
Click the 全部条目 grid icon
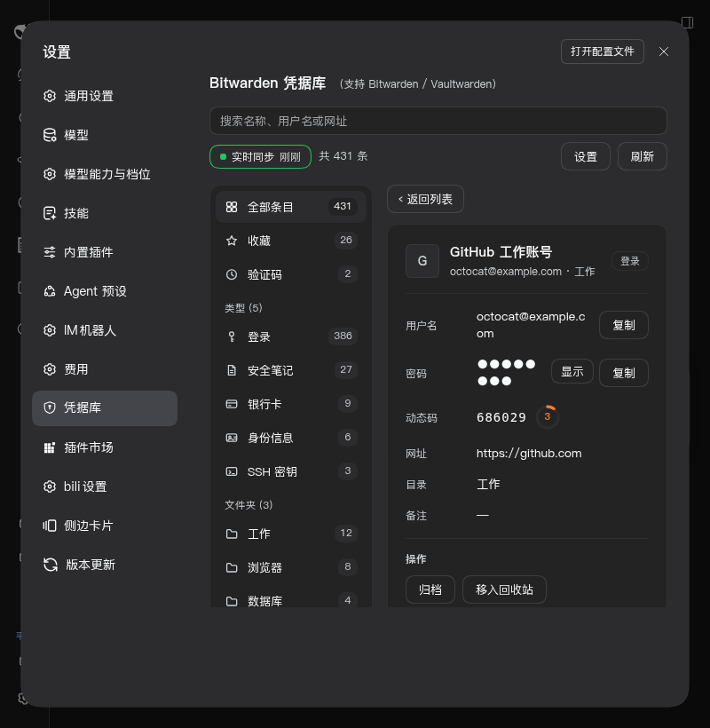click(231, 207)
